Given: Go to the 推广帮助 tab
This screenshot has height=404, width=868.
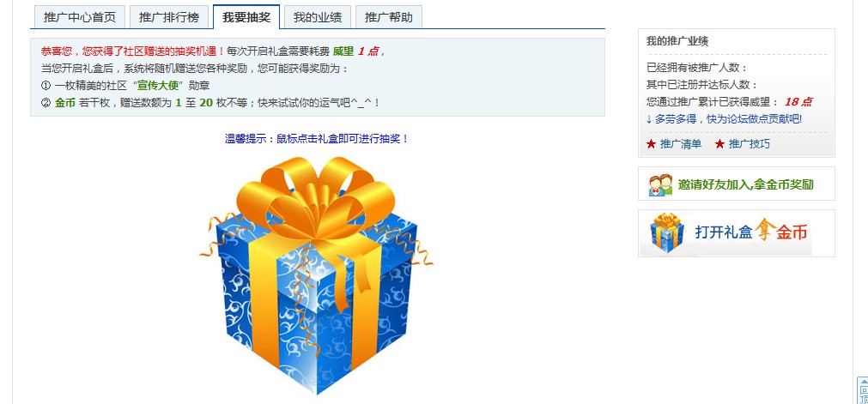Looking at the screenshot, I should [x=389, y=17].
